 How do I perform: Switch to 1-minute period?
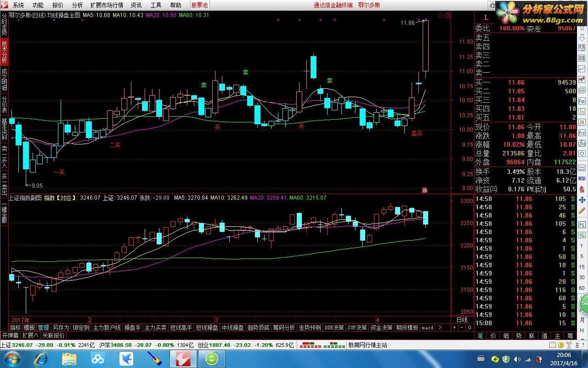point(581,246)
